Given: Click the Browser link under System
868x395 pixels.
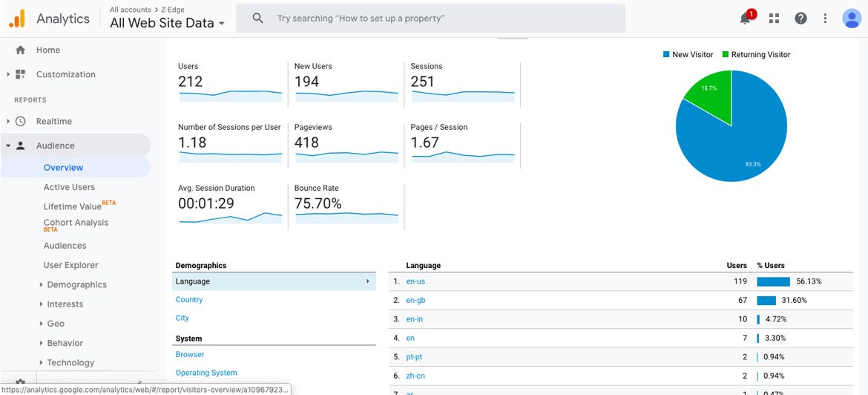Looking at the screenshot, I should pyautogui.click(x=190, y=355).
